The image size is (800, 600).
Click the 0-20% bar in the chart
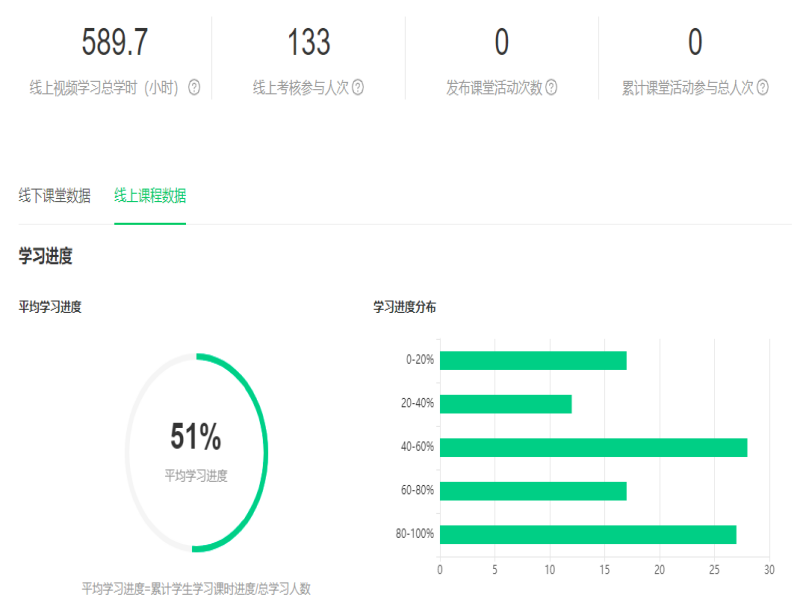(x=533, y=361)
